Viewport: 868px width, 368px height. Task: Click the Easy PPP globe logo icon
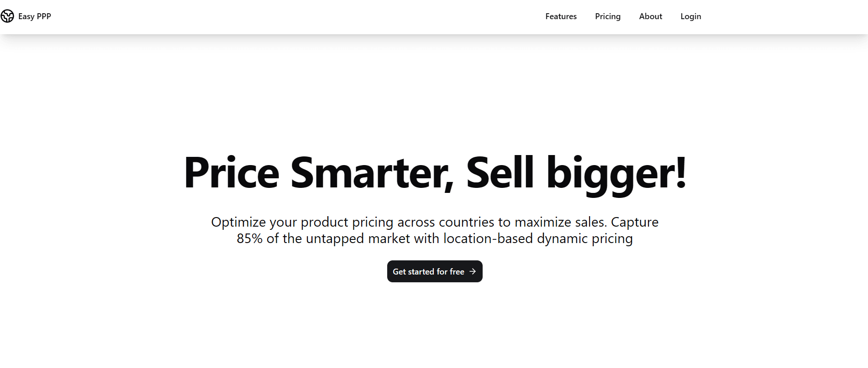[7, 16]
